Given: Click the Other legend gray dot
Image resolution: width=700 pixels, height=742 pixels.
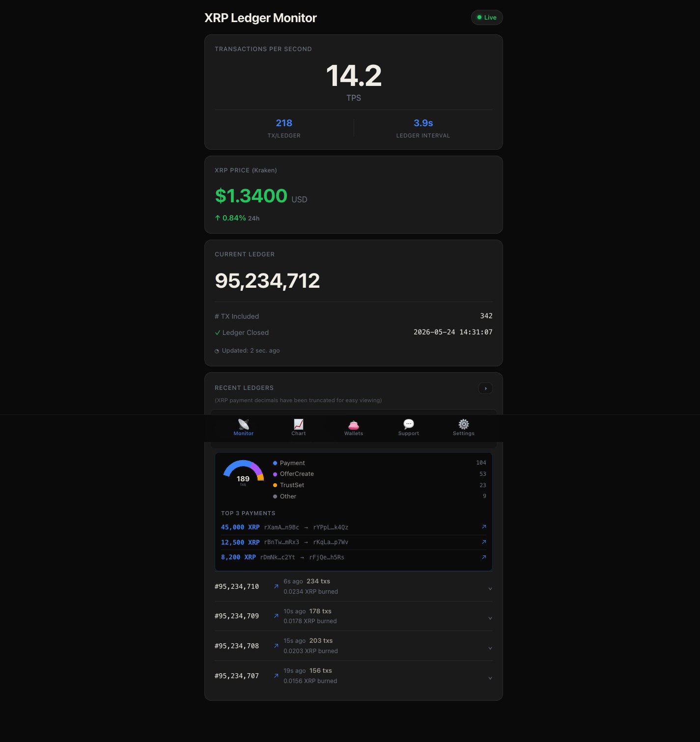Looking at the screenshot, I should pyautogui.click(x=275, y=496).
